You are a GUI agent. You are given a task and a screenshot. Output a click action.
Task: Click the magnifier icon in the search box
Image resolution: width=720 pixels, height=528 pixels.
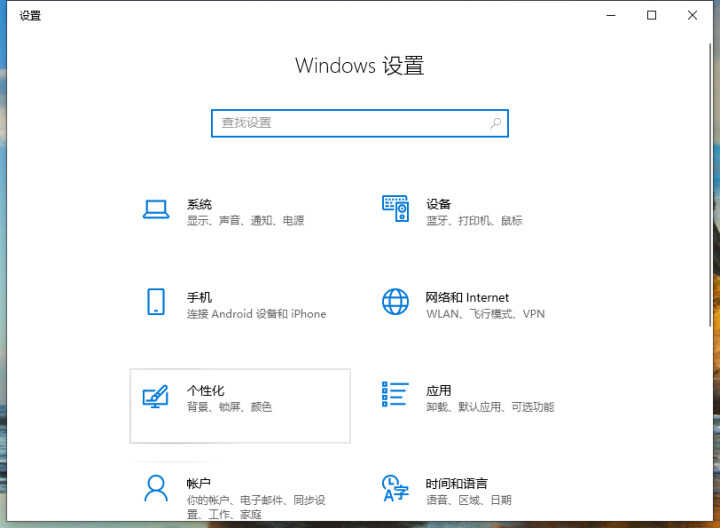[495, 123]
